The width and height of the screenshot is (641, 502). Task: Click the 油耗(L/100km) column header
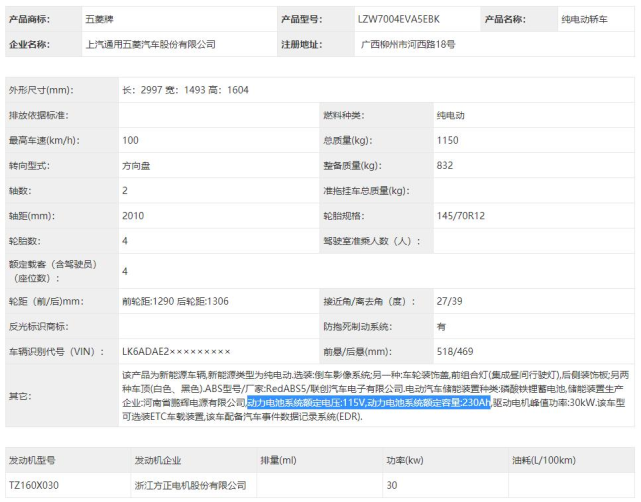coord(544,460)
